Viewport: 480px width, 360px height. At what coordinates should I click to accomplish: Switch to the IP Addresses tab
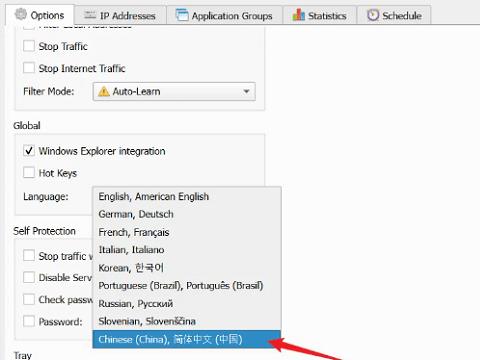point(120,15)
